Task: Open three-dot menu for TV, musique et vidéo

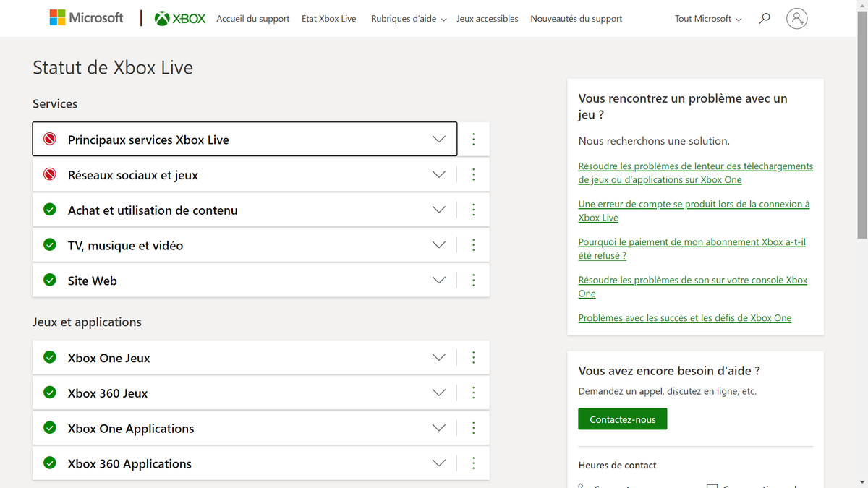Action: [474, 245]
